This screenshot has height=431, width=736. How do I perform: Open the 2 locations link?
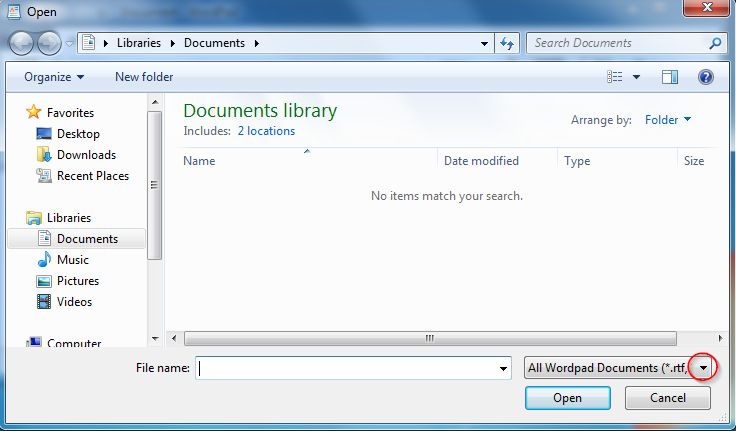coord(266,131)
